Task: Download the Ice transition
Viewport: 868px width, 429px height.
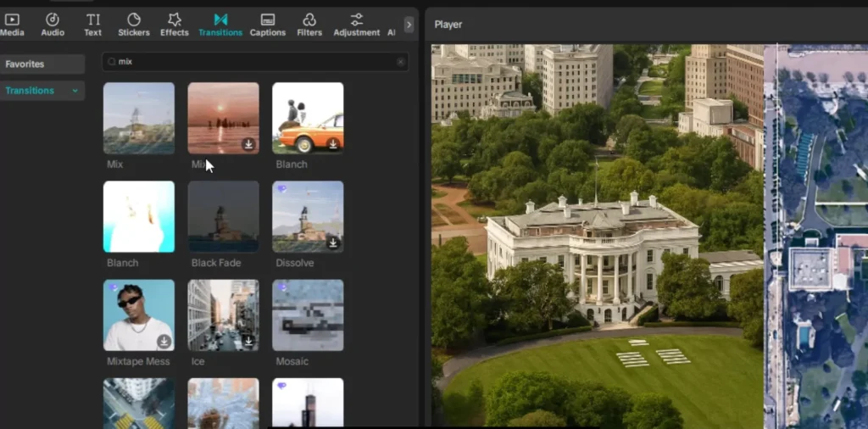Action: (x=248, y=341)
